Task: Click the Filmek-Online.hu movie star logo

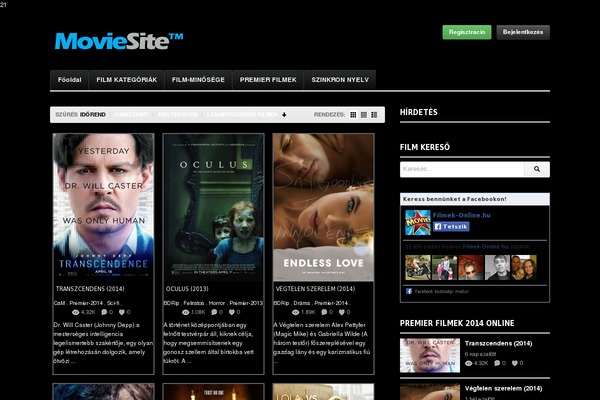Action: point(418,222)
